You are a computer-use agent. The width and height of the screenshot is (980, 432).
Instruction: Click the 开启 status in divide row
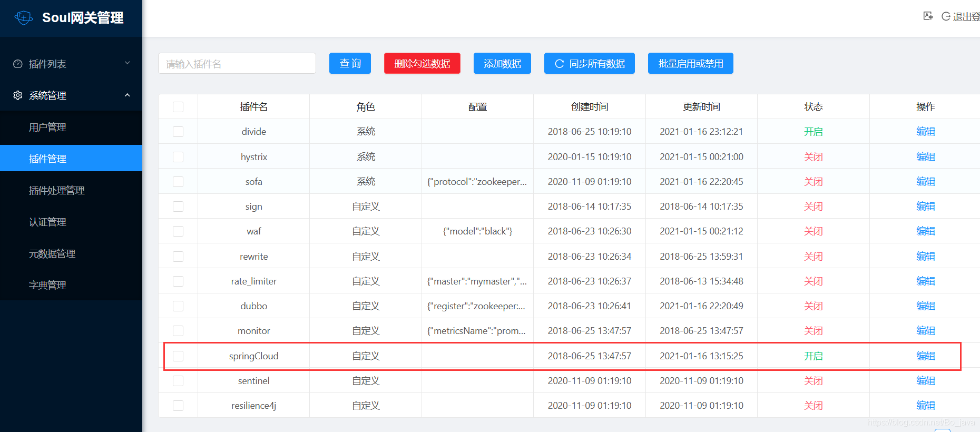(x=814, y=132)
